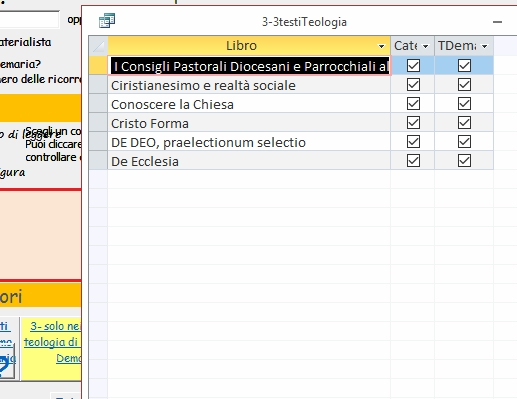
Task: Open the Cate column filter dropdown
Action: pos(425,46)
